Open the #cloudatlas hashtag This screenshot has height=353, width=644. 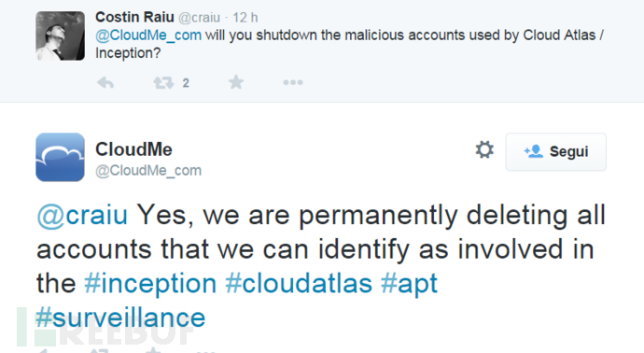299,284
